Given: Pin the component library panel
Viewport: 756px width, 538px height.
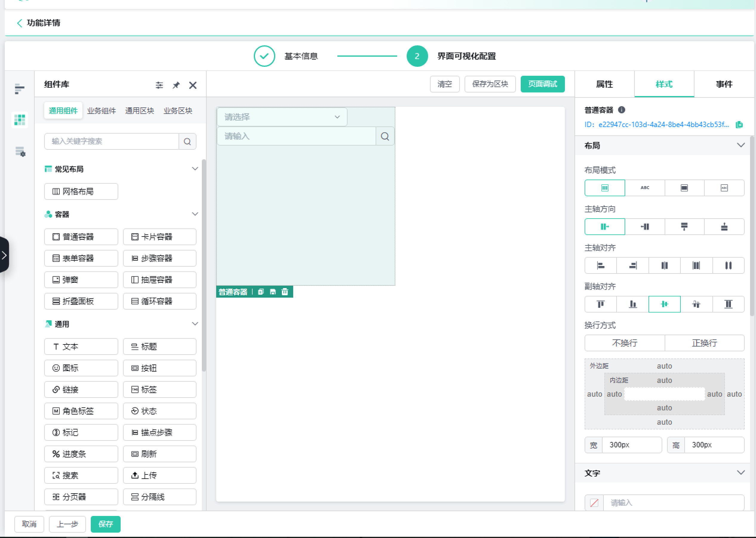Looking at the screenshot, I should [176, 85].
